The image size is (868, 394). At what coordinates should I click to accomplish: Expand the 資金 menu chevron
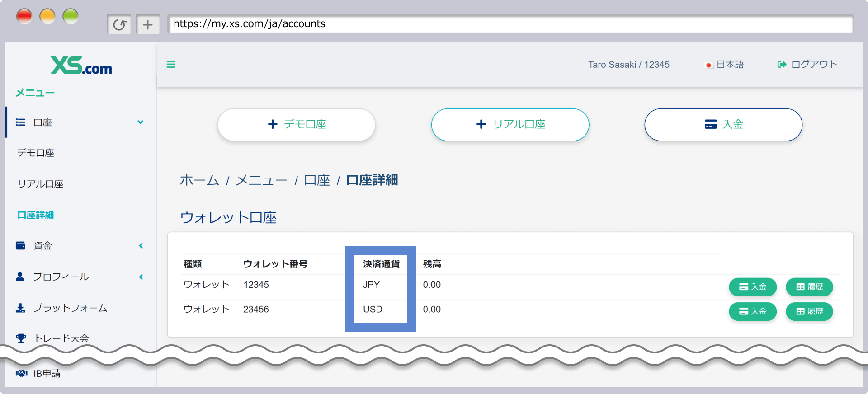[141, 245]
